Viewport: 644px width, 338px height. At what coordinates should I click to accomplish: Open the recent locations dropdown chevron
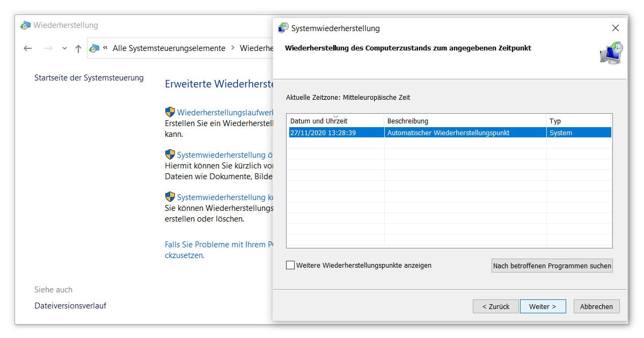(64, 48)
